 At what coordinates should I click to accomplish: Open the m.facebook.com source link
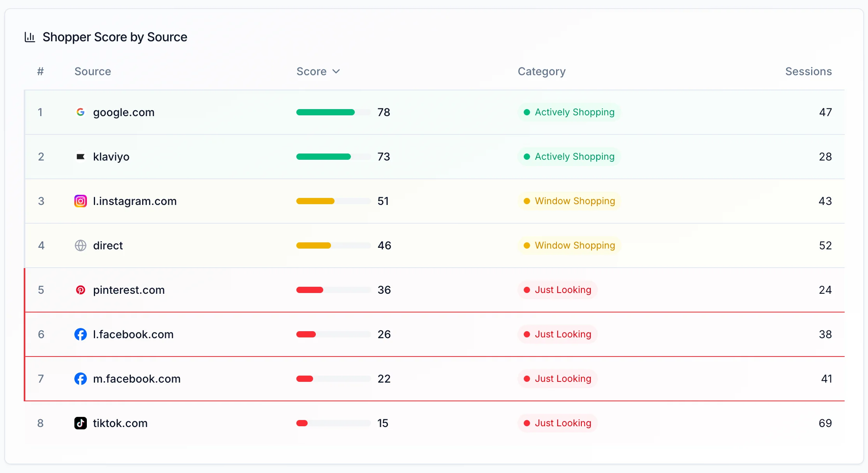point(137,378)
